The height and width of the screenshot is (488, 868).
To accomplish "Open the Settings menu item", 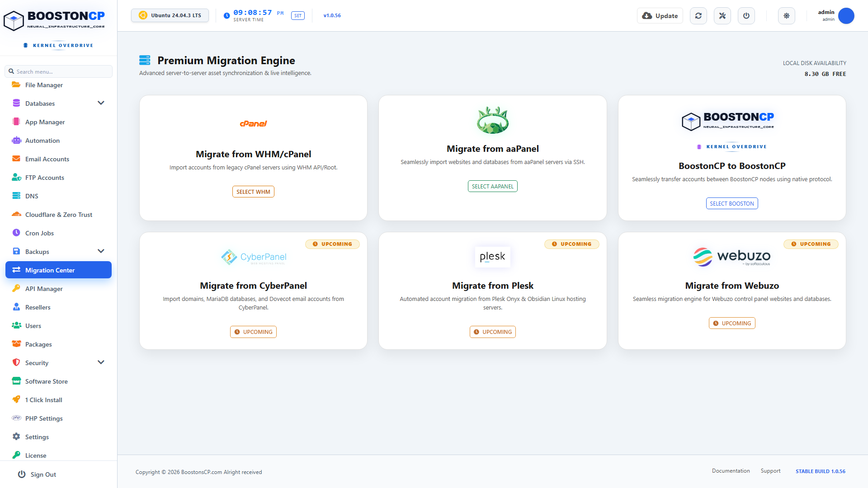I will tap(58, 436).
